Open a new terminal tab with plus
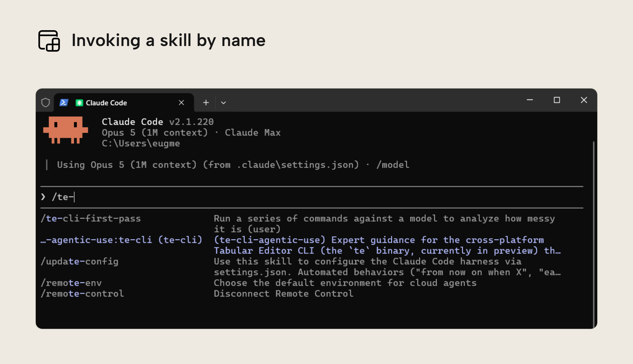The height and width of the screenshot is (364, 633). click(206, 103)
